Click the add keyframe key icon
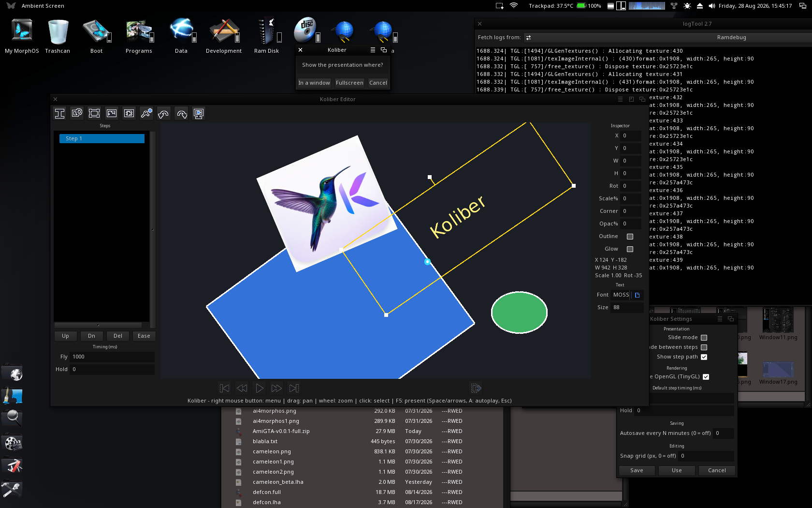Screen dimensions: 812x508 tap(146, 113)
